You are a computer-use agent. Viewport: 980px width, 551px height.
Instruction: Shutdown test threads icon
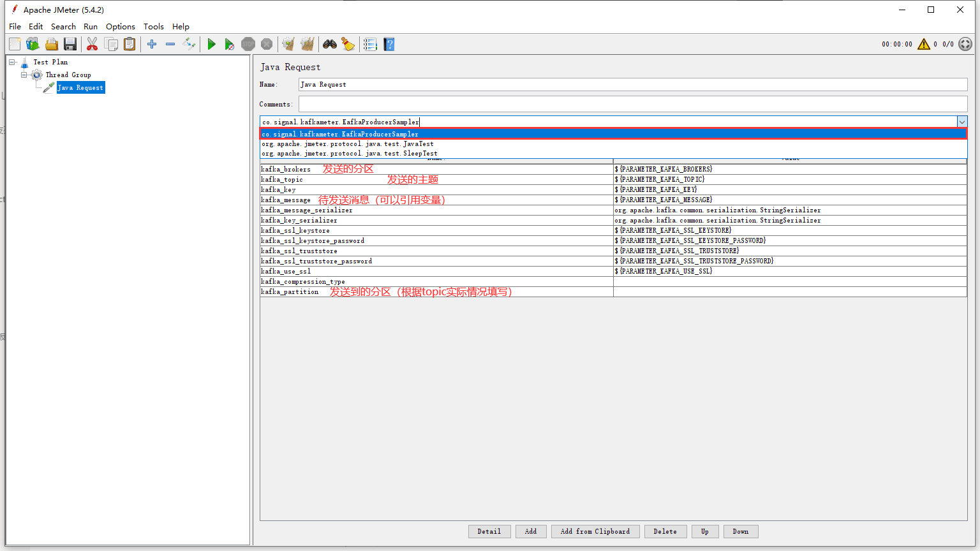(267, 44)
